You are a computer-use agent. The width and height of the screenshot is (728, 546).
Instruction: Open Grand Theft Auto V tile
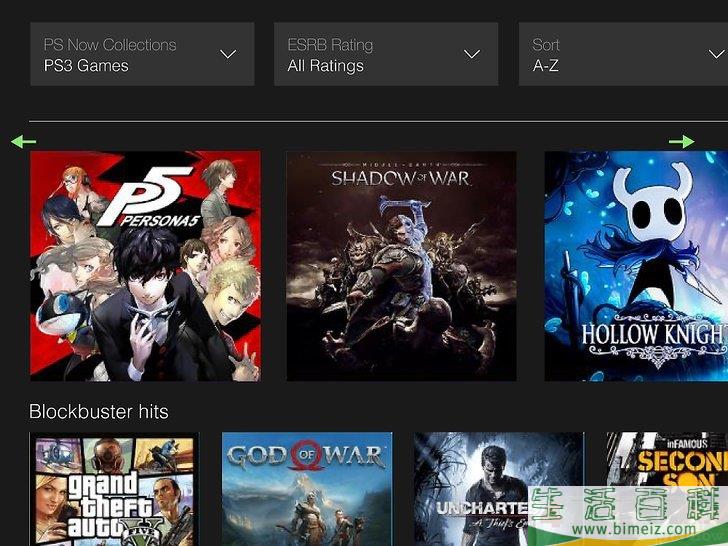pos(114,489)
